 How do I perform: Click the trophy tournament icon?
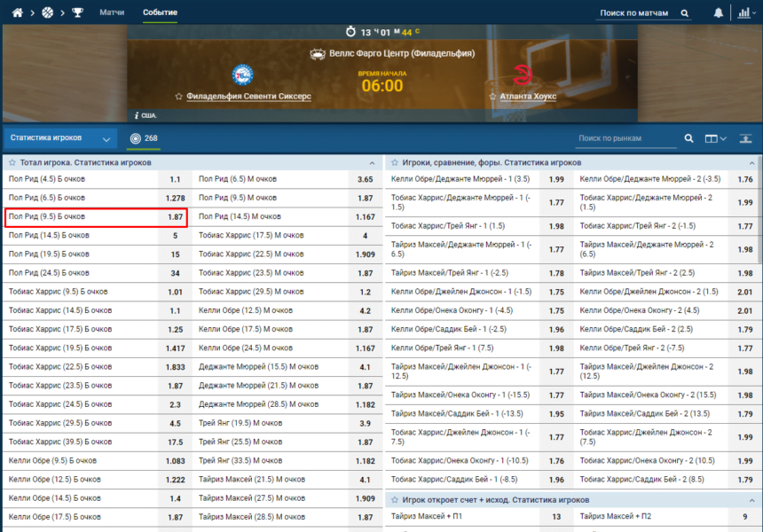pyautogui.click(x=77, y=13)
